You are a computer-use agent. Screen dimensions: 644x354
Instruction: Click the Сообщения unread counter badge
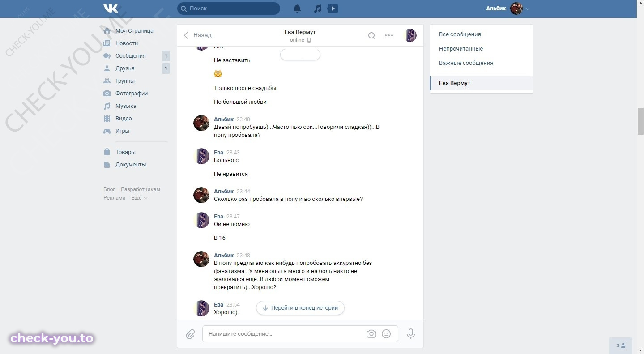click(x=166, y=56)
